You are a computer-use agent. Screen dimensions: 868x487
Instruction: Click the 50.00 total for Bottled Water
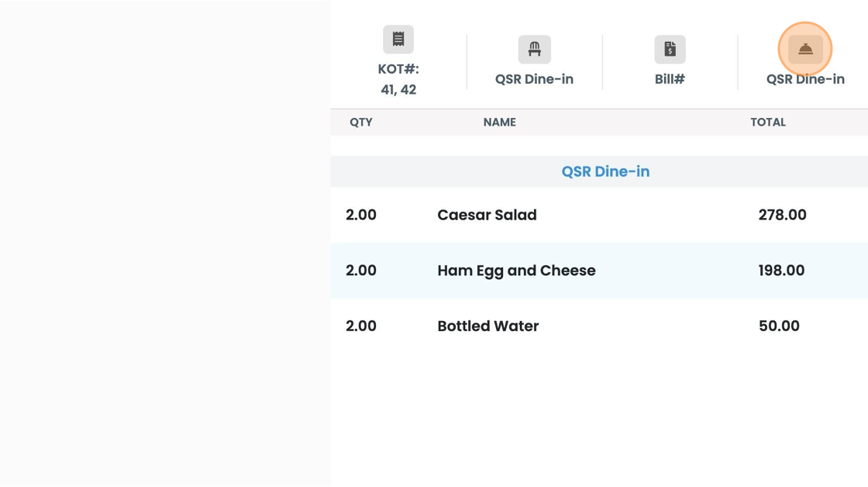click(x=779, y=326)
